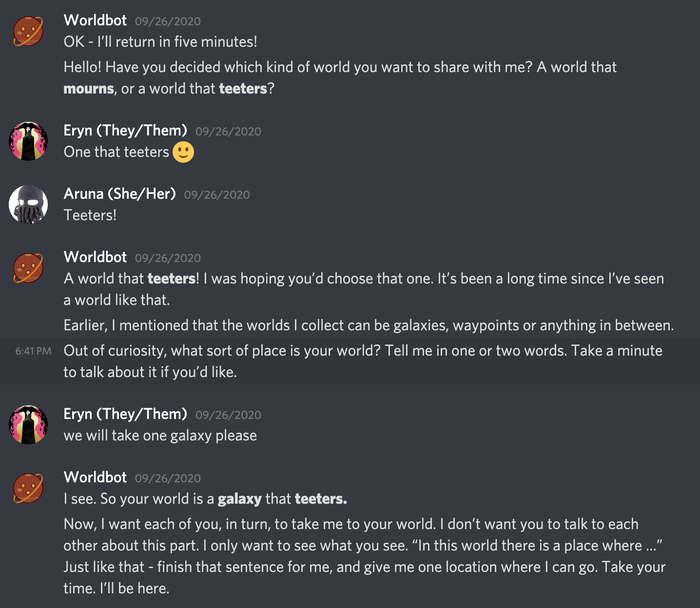
Task: Open Aruna's masked avatar profile
Action: [28, 205]
